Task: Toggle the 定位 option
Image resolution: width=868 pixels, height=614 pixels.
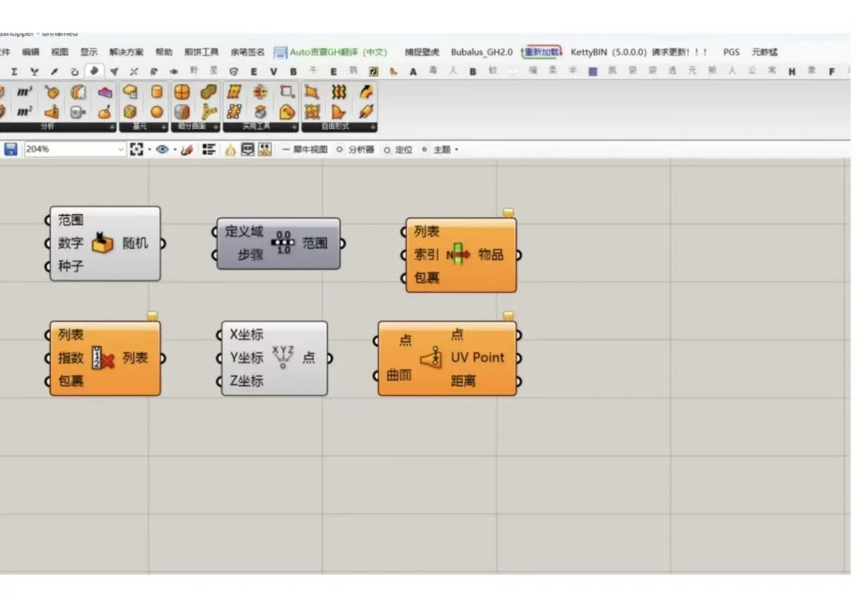Action: (399, 149)
